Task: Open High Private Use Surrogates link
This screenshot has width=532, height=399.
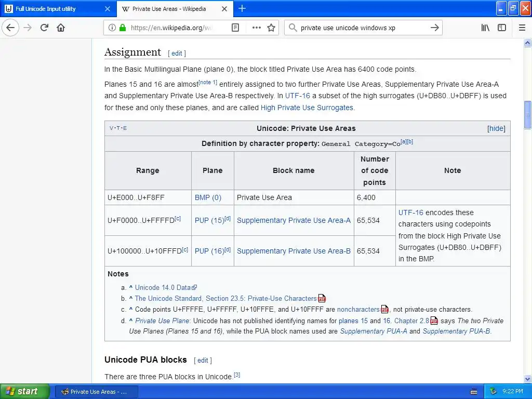Action: [x=307, y=108]
